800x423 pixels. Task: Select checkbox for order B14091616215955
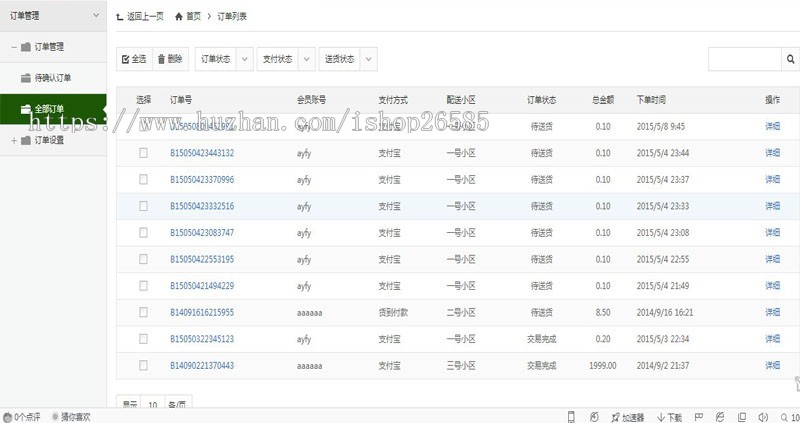143,312
